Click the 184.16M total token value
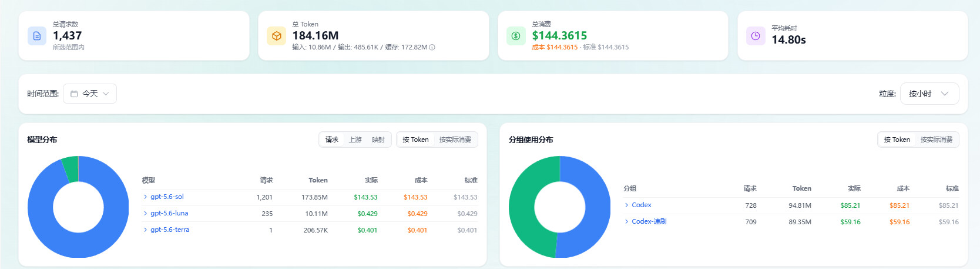 click(x=316, y=35)
